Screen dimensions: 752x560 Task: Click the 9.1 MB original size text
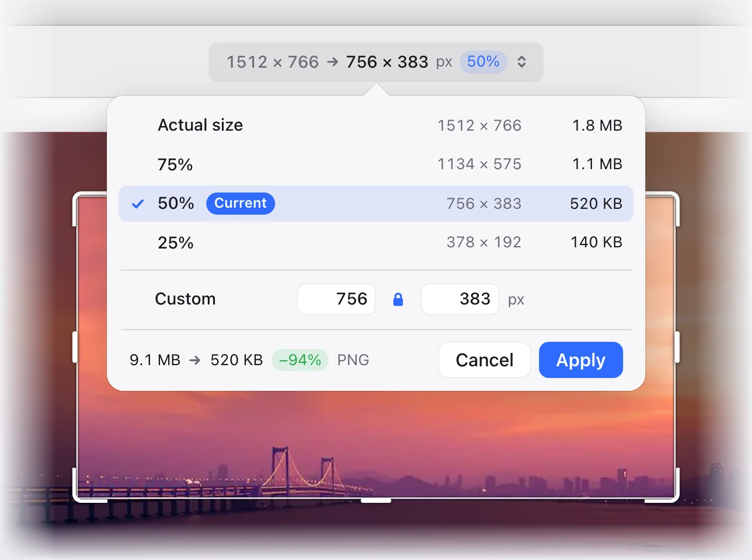pyautogui.click(x=155, y=360)
